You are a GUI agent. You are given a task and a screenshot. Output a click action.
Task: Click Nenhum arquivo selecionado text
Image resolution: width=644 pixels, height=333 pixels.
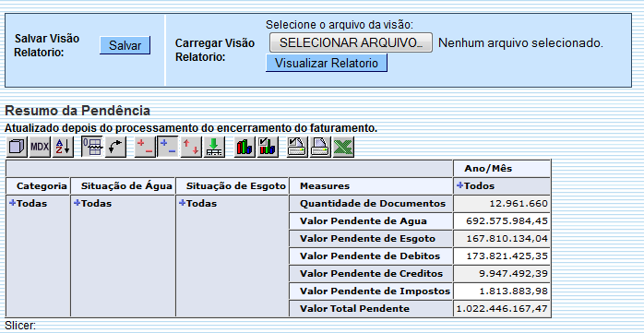click(x=520, y=42)
